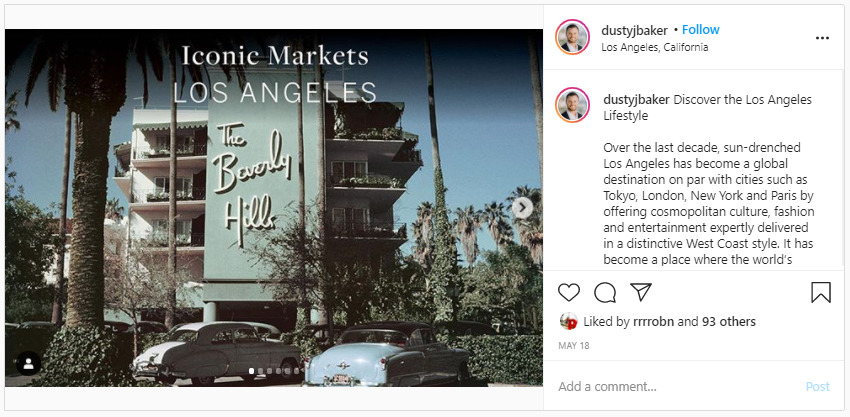850x417 pixels.
Task: Show tagged people on the photo
Action: point(28,364)
